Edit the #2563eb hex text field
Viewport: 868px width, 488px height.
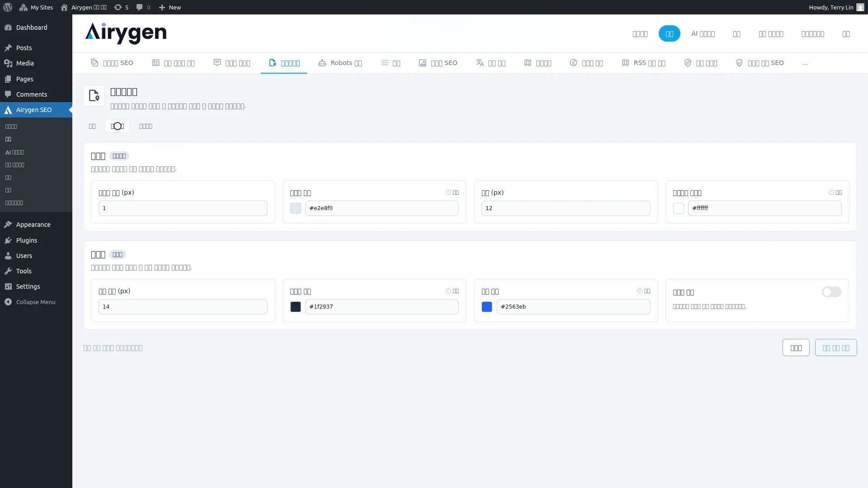[574, 307]
